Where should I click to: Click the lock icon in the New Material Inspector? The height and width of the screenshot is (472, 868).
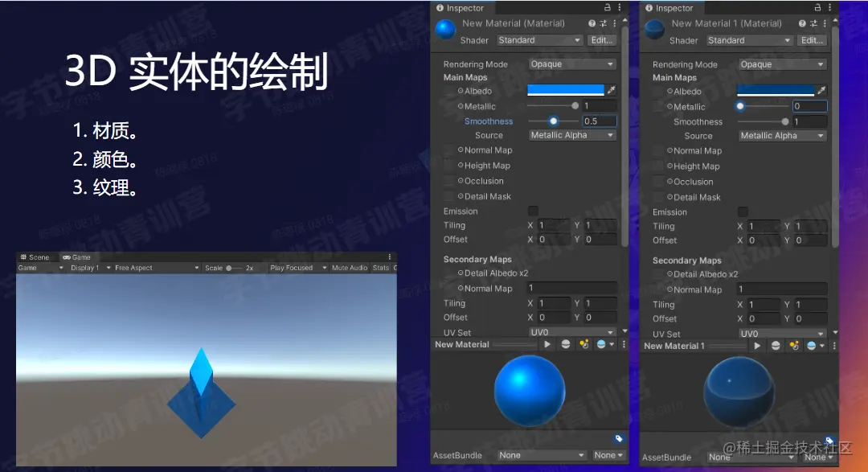click(608, 7)
